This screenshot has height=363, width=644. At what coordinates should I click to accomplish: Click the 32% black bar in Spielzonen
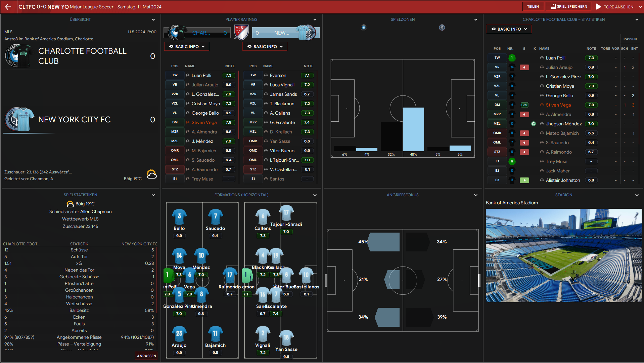click(x=391, y=136)
